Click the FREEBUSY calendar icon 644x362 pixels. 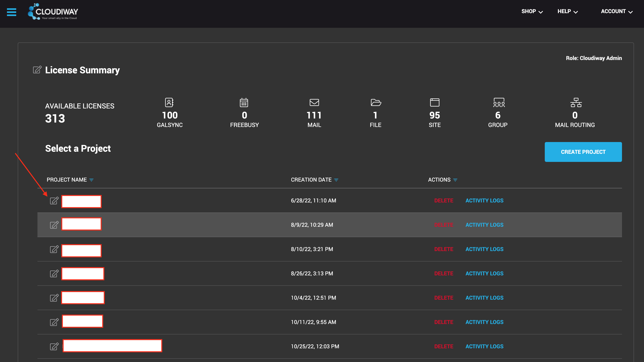pos(244,102)
